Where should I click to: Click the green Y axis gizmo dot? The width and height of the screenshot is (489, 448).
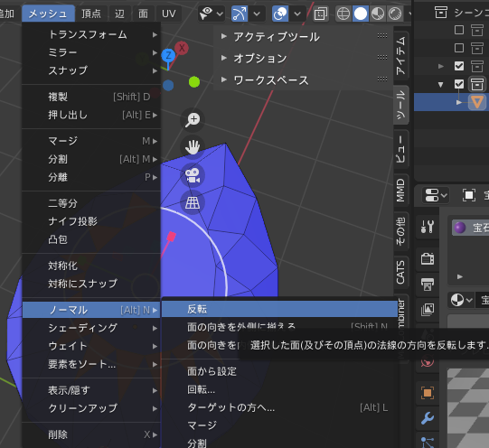pos(194,82)
